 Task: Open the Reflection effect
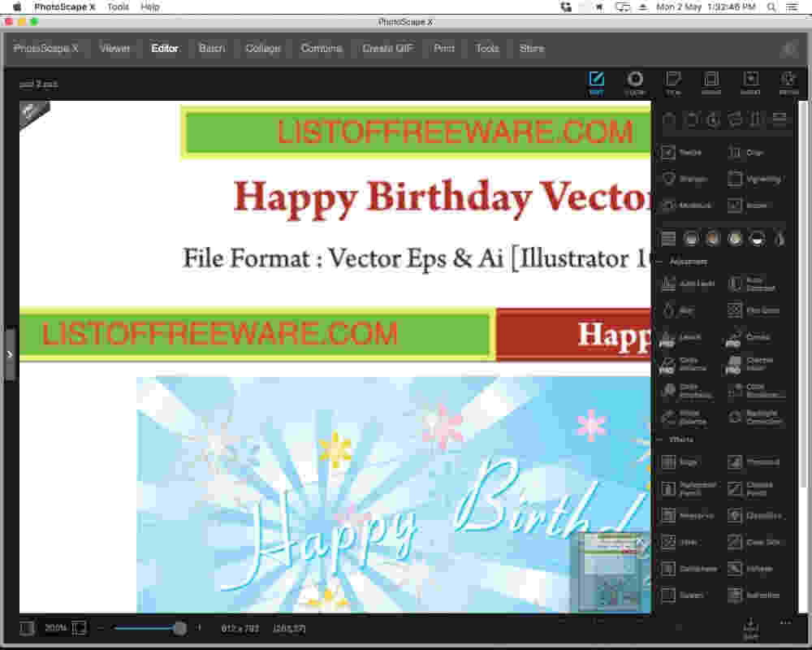pyautogui.click(x=754, y=595)
